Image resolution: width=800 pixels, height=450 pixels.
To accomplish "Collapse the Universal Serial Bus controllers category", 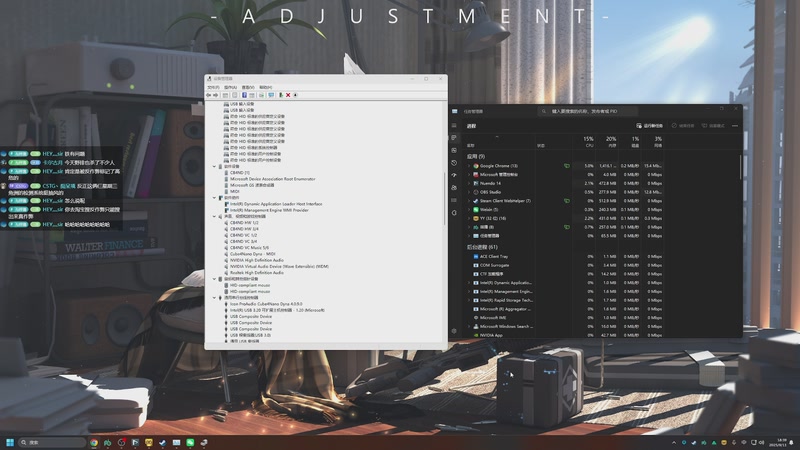I will coord(214,297).
